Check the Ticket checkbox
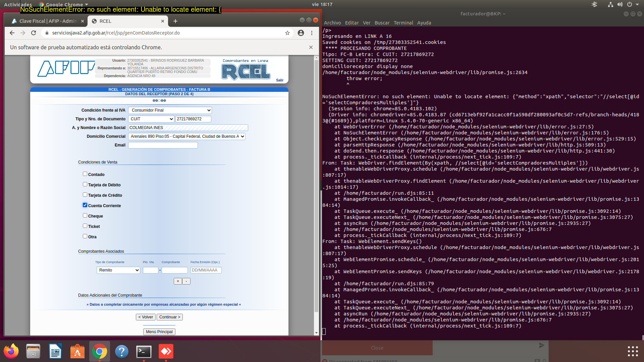Screen dimensions: 644x362 (85, 226)
